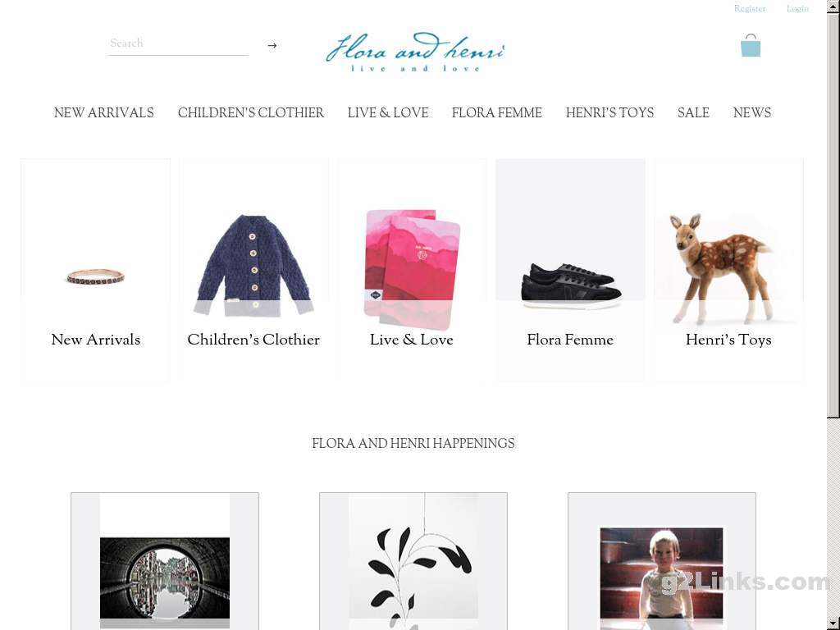Submit search with the arrow icon

pyautogui.click(x=272, y=46)
